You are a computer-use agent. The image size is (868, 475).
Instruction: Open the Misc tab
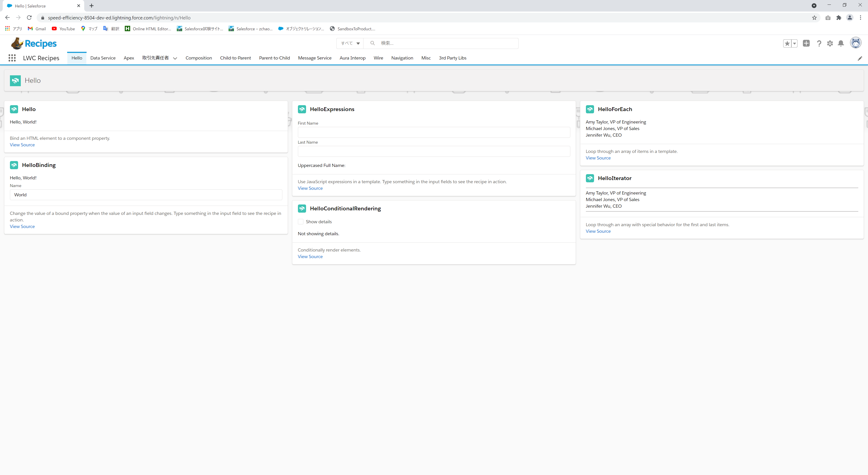[426, 58]
